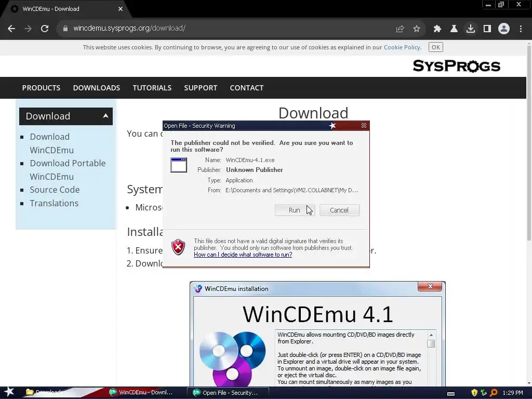Open the PRODUCTS menu

tap(41, 87)
